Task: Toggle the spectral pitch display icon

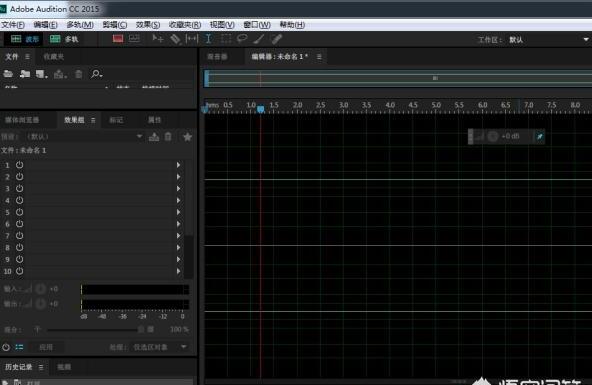Action: point(134,39)
